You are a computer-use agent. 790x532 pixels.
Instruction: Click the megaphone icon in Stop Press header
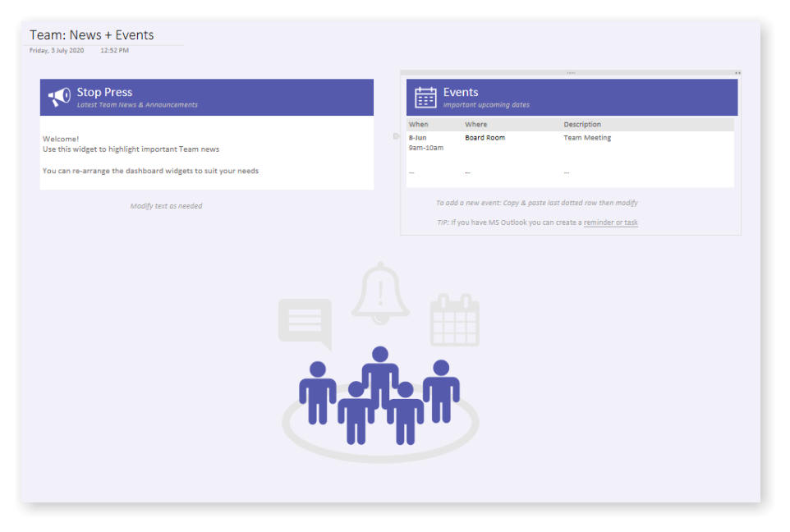pos(59,97)
